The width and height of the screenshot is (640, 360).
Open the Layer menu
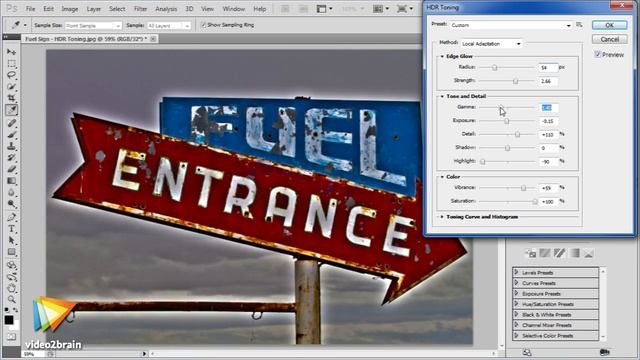(93, 9)
